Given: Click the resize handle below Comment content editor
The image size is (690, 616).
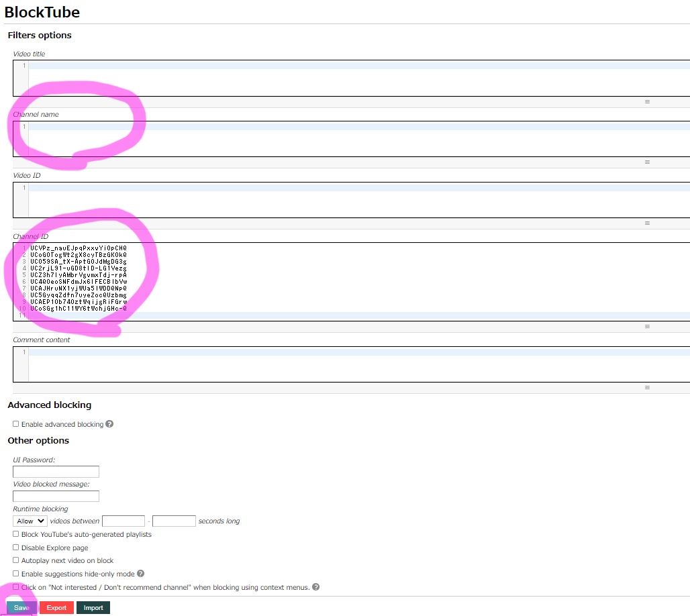Looking at the screenshot, I should [x=647, y=388].
